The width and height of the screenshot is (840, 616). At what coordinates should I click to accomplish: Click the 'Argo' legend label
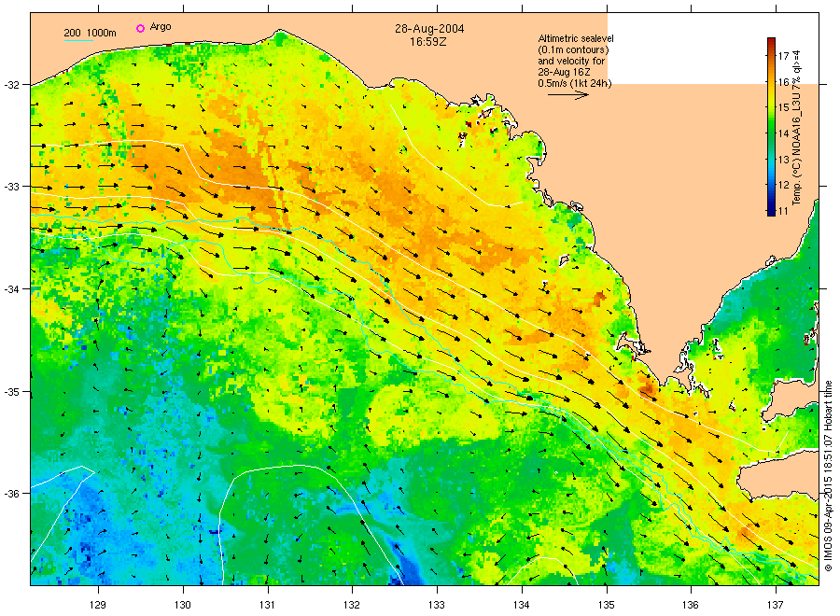(161, 27)
